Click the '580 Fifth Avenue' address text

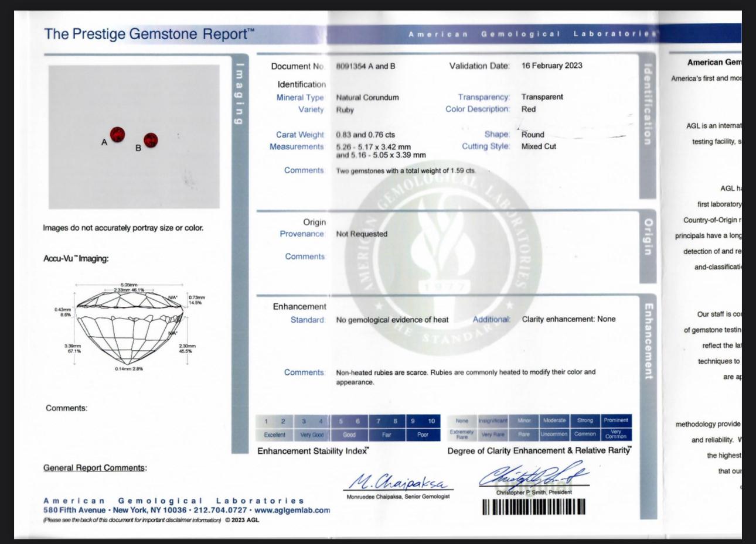click(74, 510)
